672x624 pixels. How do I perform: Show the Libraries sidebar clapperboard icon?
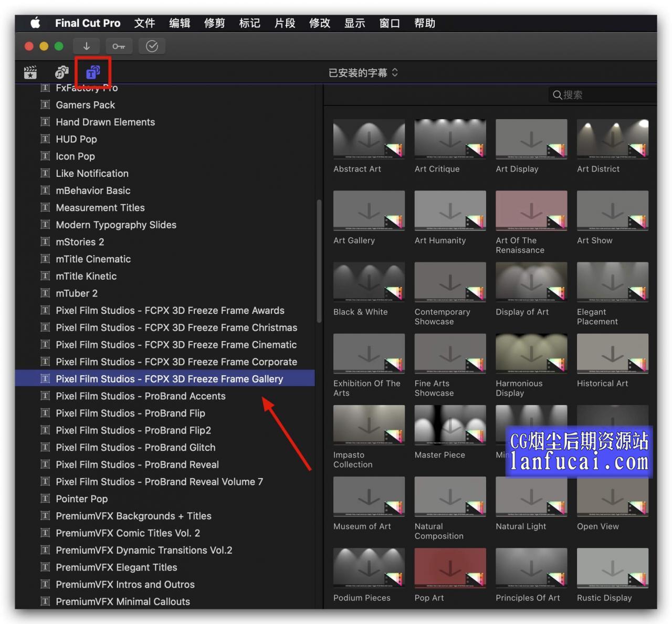(x=30, y=72)
